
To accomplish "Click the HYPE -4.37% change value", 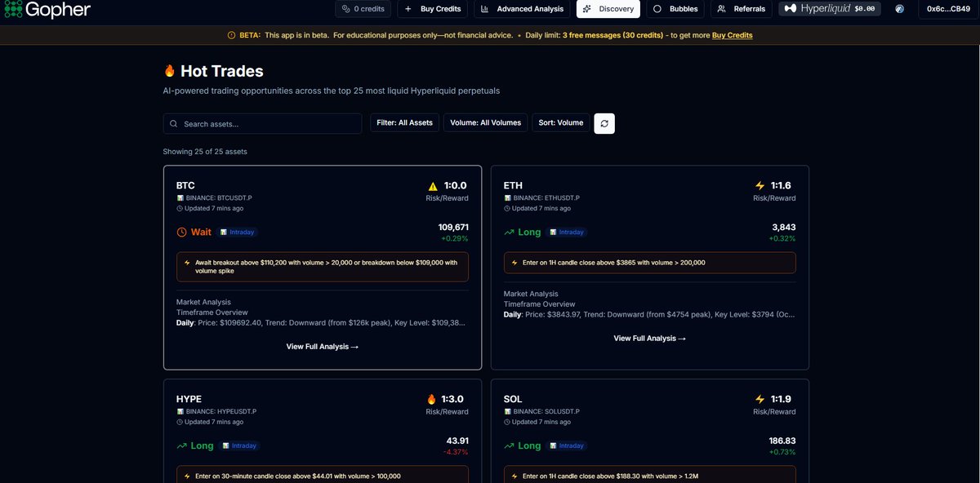I will pyautogui.click(x=456, y=452).
